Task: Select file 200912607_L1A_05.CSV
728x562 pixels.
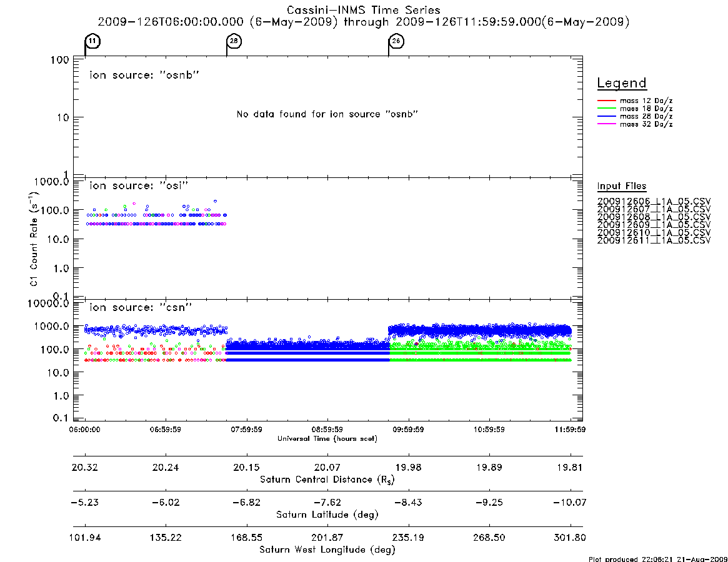Action: click(654, 209)
